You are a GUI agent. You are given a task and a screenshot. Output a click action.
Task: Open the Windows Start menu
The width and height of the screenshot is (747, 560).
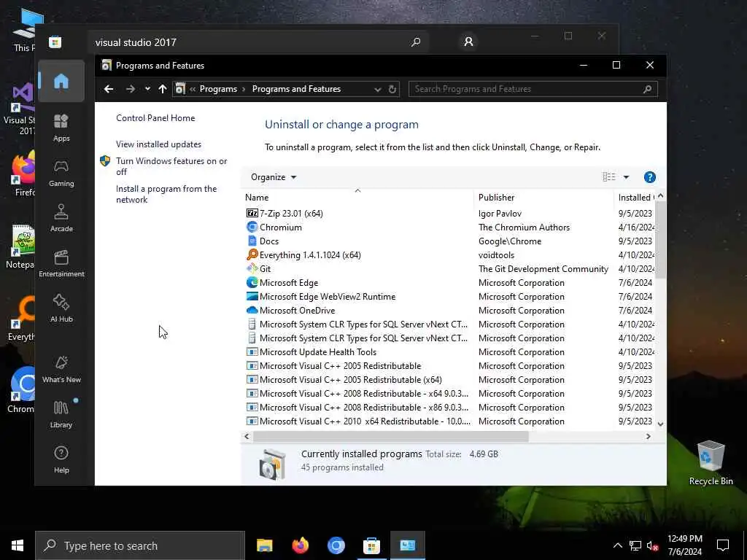pos(18,545)
